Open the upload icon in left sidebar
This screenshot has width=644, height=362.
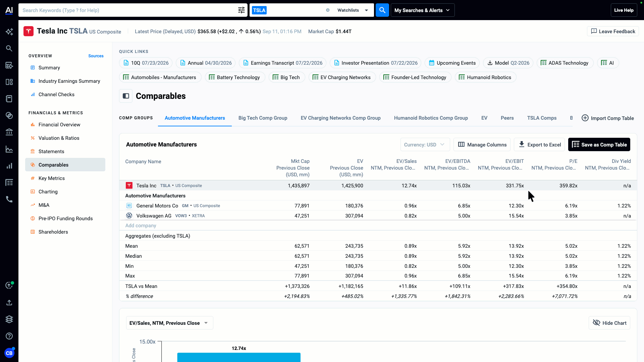9,303
